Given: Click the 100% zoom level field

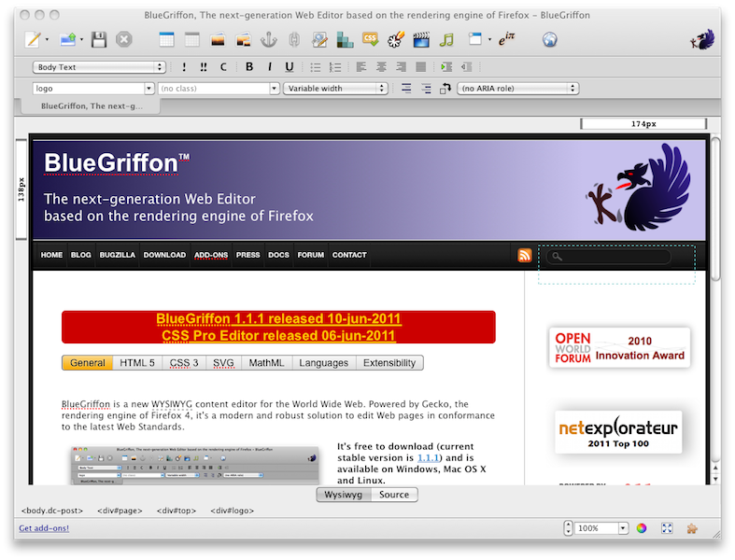Looking at the screenshot, I should coord(598,528).
